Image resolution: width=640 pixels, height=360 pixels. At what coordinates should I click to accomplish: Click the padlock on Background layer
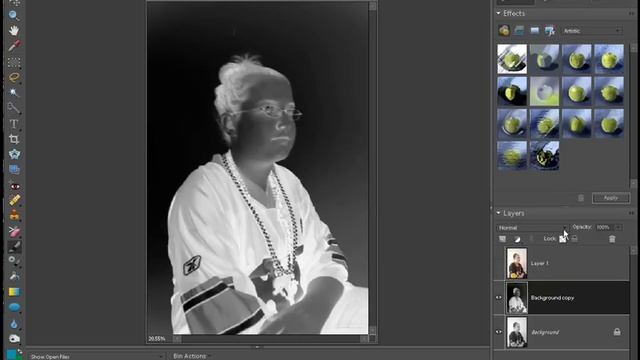(617, 332)
